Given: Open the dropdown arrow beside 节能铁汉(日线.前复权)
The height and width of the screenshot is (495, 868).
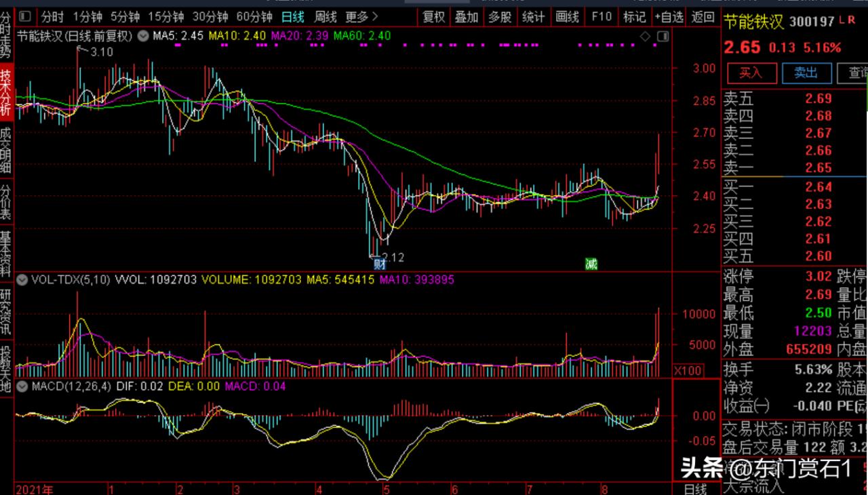Looking at the screenshot, I should pos(143,35).
